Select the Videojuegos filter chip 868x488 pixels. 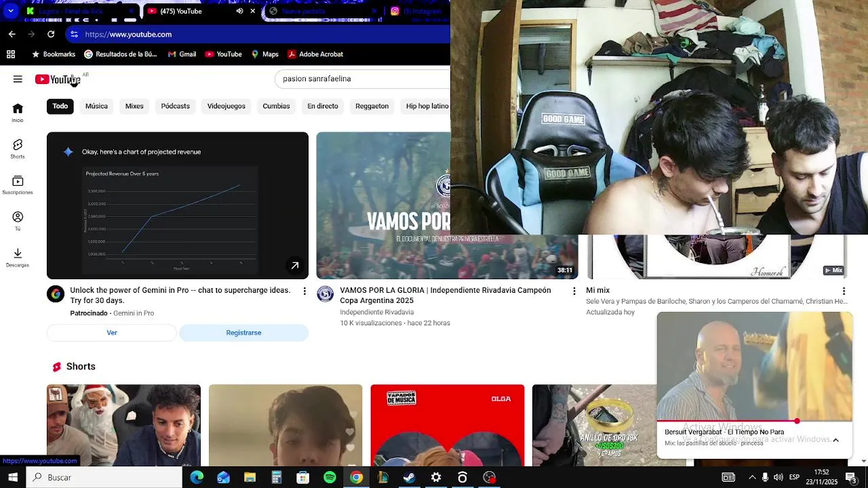tap(226, 106)
